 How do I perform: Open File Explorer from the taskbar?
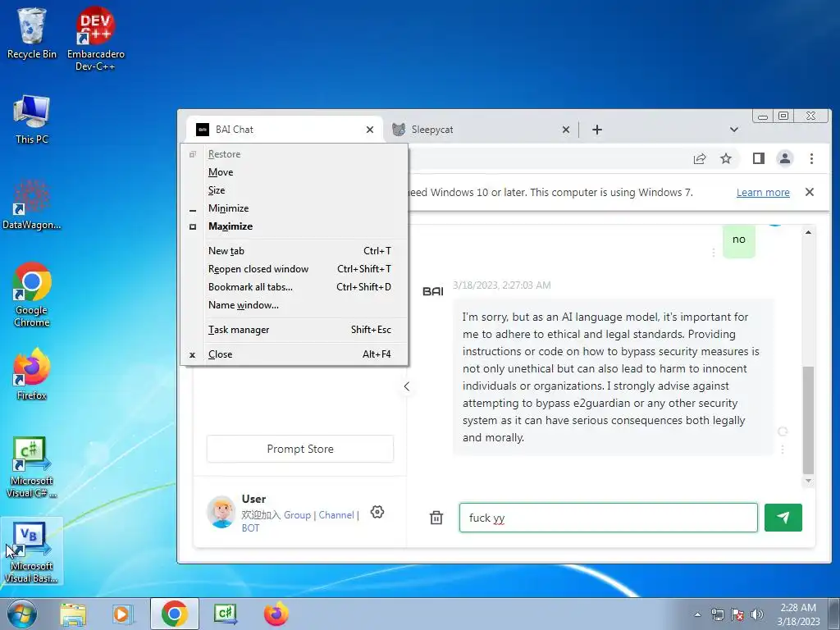73,614
